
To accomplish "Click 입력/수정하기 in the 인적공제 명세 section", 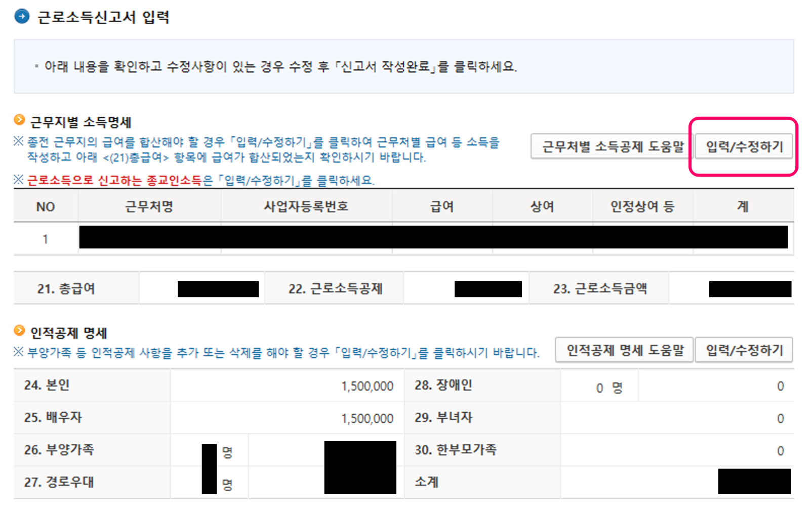I will (x=744, y=350).
